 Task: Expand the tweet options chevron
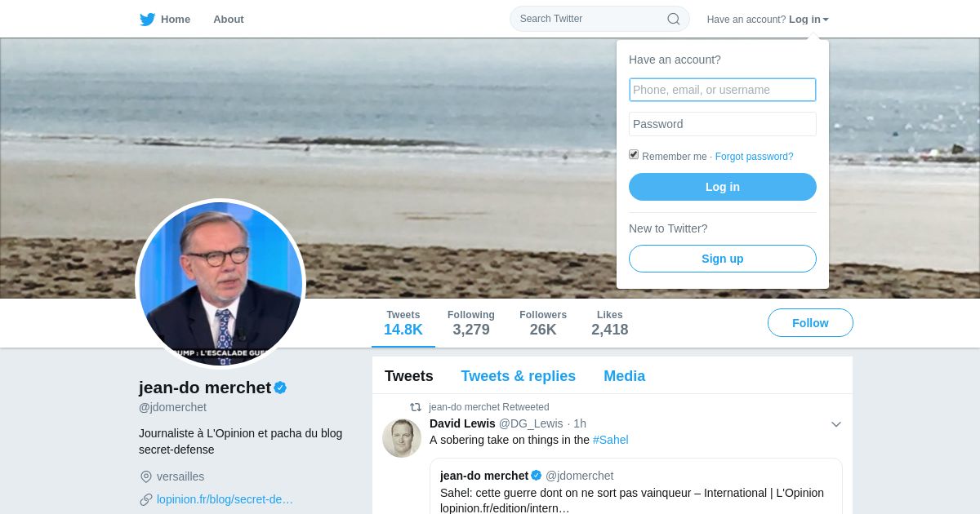coord(836,424)
